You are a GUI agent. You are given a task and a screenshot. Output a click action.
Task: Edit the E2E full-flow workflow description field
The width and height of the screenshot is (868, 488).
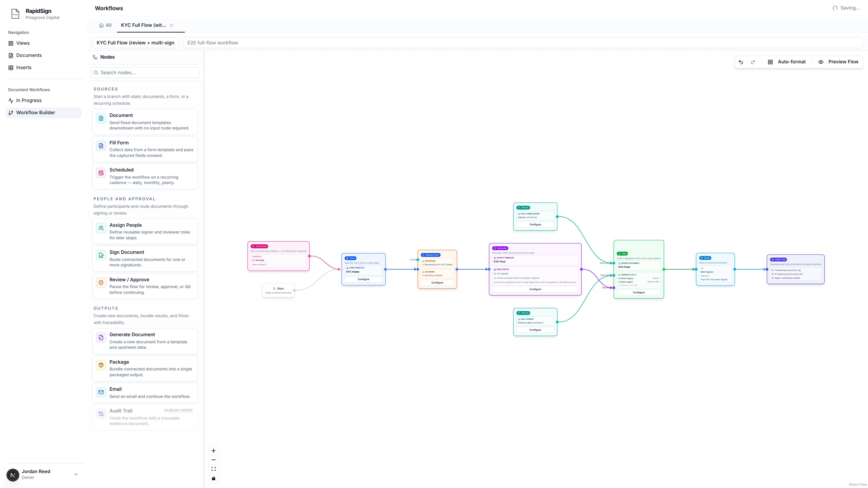click(x=522, y=43)
